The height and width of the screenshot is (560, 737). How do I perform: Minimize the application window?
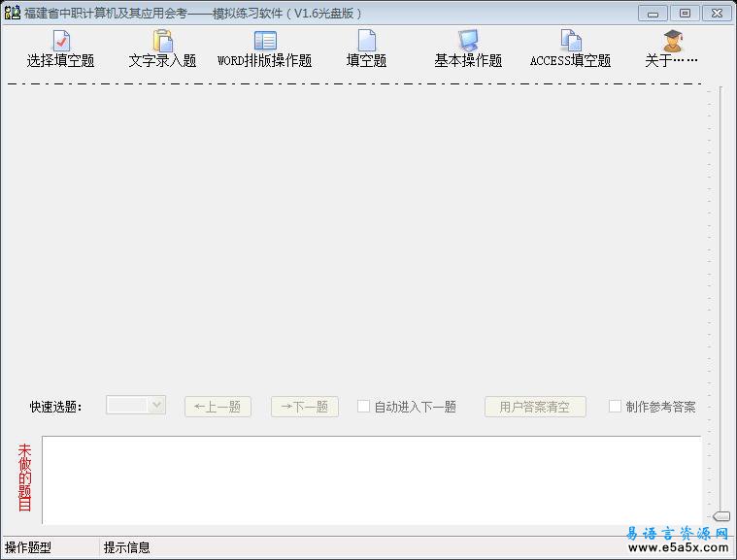coord(653,14)
